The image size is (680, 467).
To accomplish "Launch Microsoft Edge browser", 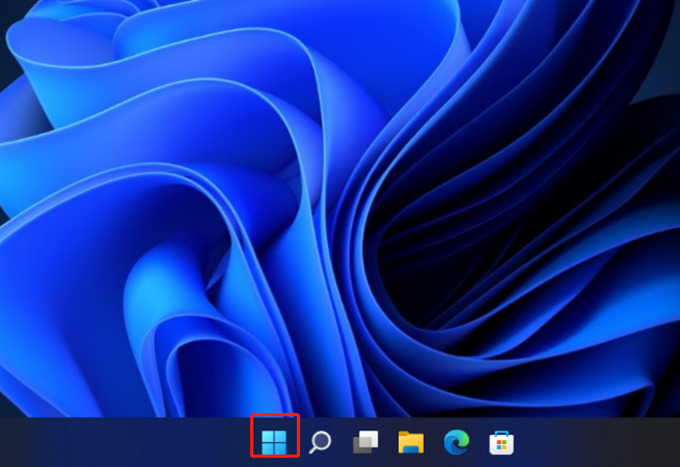I will [x=456, y=442].
